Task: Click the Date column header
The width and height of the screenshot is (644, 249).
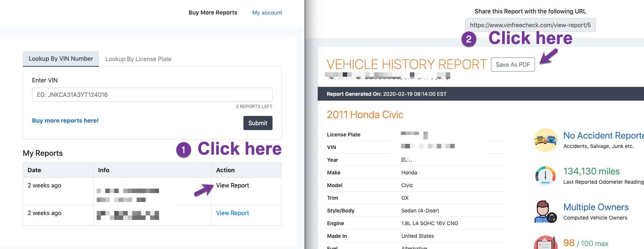Action: (34, 170)
